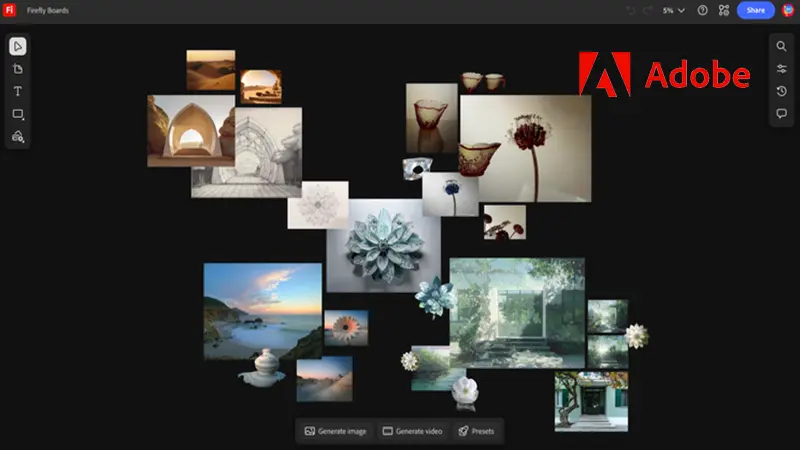Image resolution: width=800 pixels, height=450 pixels.
Task: Open the settings sliders panel
Action: point(781,69)
